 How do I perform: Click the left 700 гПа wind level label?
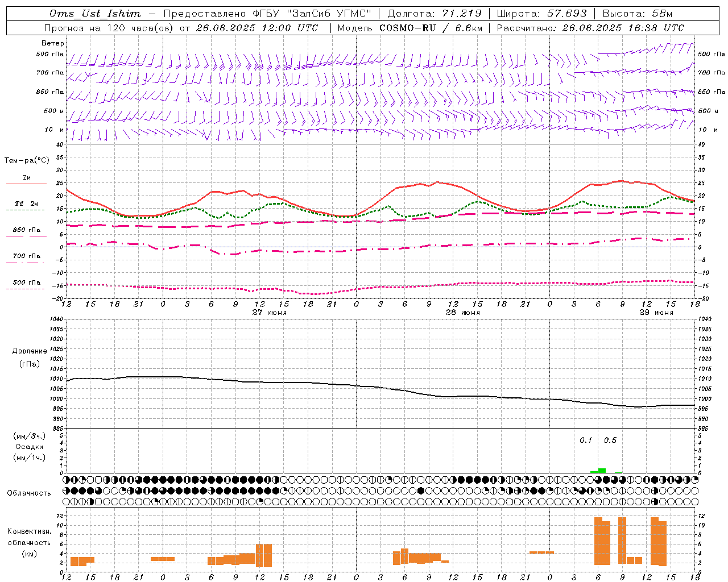pyautogui.click(x=50, y=73)
